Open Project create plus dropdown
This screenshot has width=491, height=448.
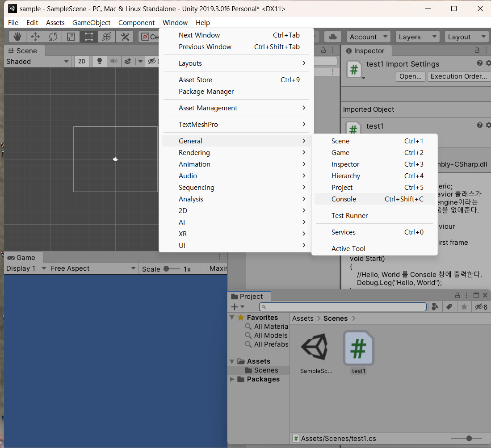point(237,307)
